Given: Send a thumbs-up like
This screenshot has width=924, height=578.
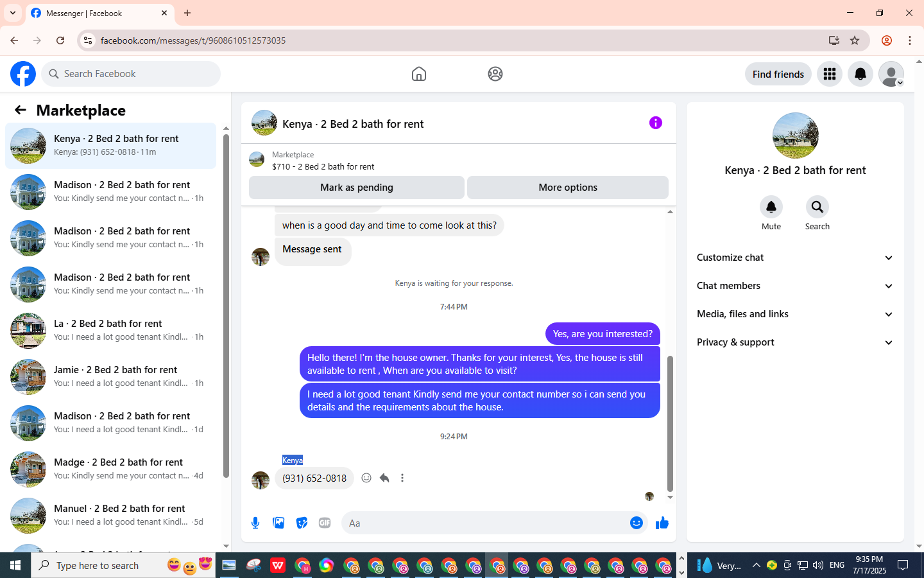Looking at the screenshot, I should [x=662, y=523].
